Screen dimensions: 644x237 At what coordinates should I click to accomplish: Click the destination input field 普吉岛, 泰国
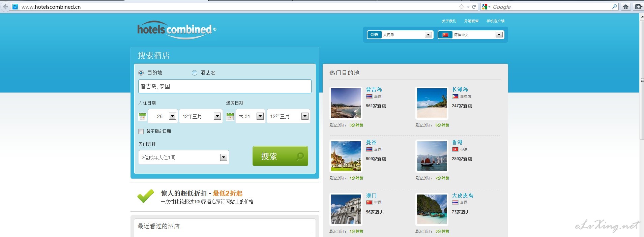(x=225, y=86)
